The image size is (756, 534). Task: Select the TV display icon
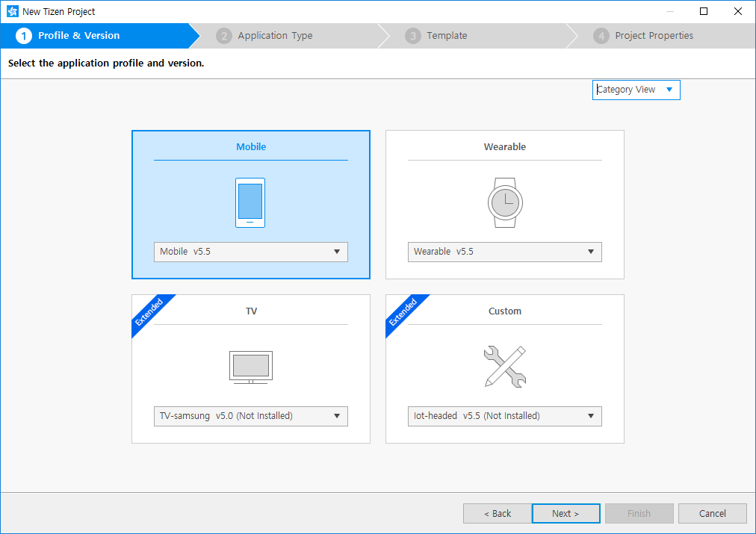(250, 366)
